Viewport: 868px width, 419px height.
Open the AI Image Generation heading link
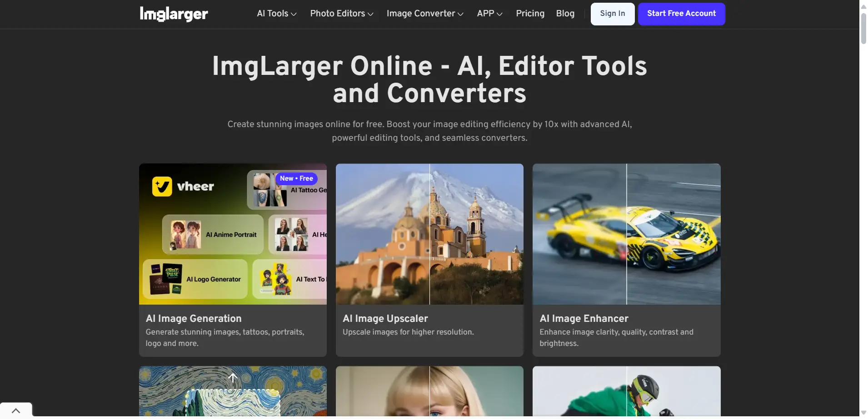click(x=194, y=319)
